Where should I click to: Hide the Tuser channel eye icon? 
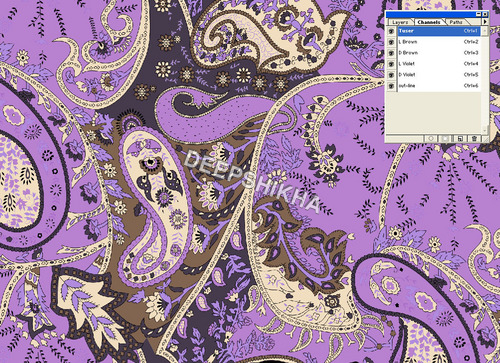pos(391,31)
